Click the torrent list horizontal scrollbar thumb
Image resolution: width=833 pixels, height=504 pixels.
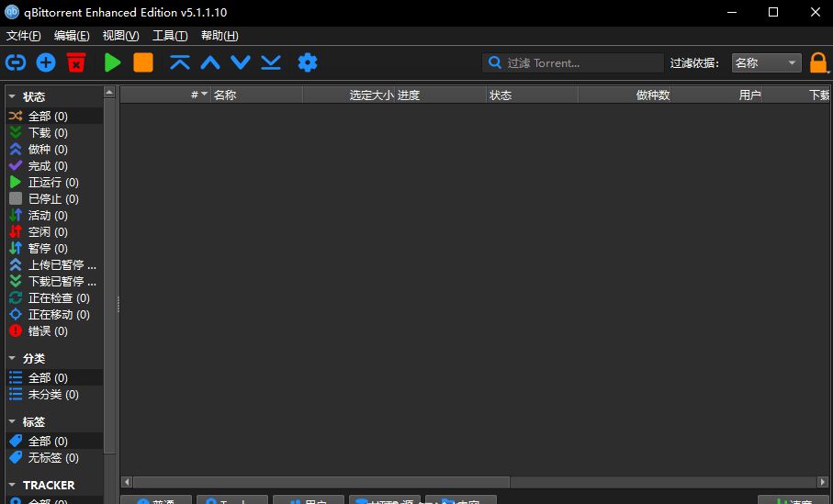(321, 482)
